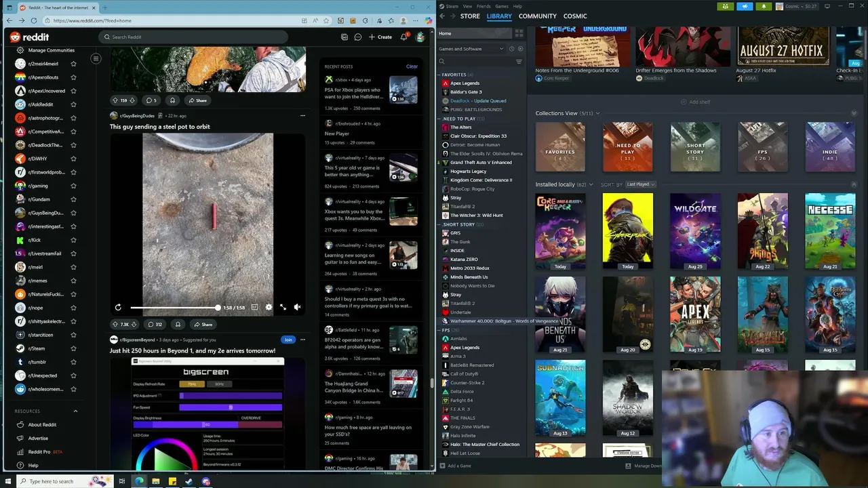Open the Last Played sort dropdown
868x488 pixels.
point(640,184)
